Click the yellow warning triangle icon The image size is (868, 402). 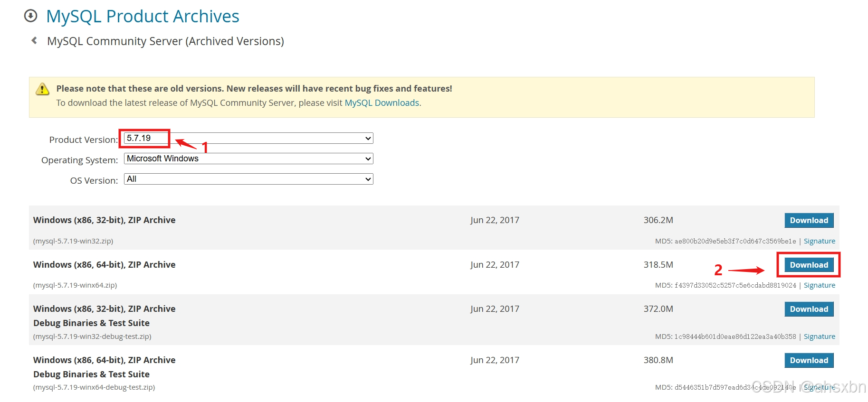tap(43, 89)
